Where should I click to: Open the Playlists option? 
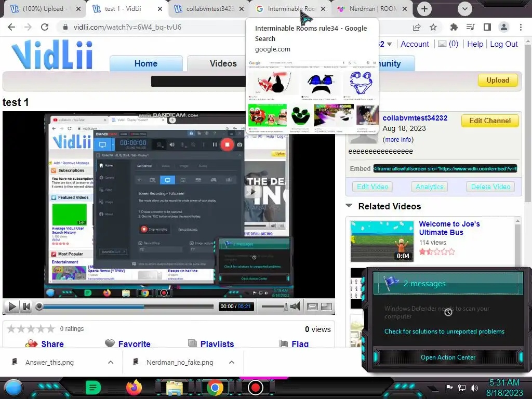(x=217, y=344)
